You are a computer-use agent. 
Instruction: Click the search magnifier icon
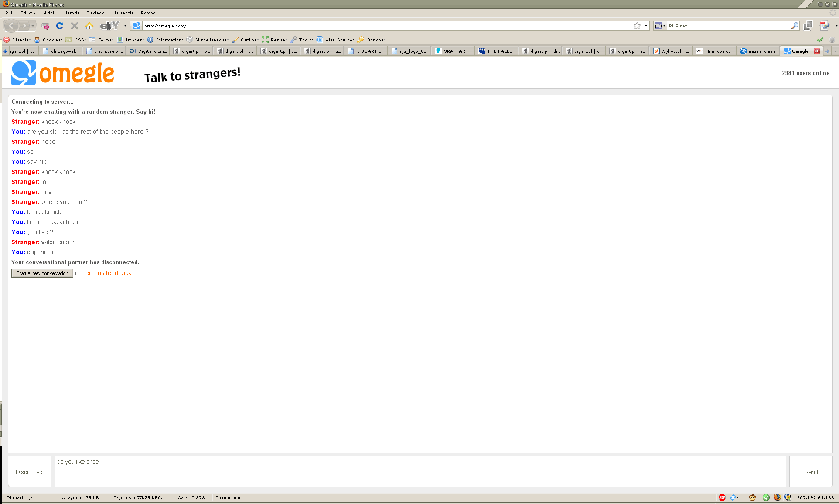click(795, 26)
